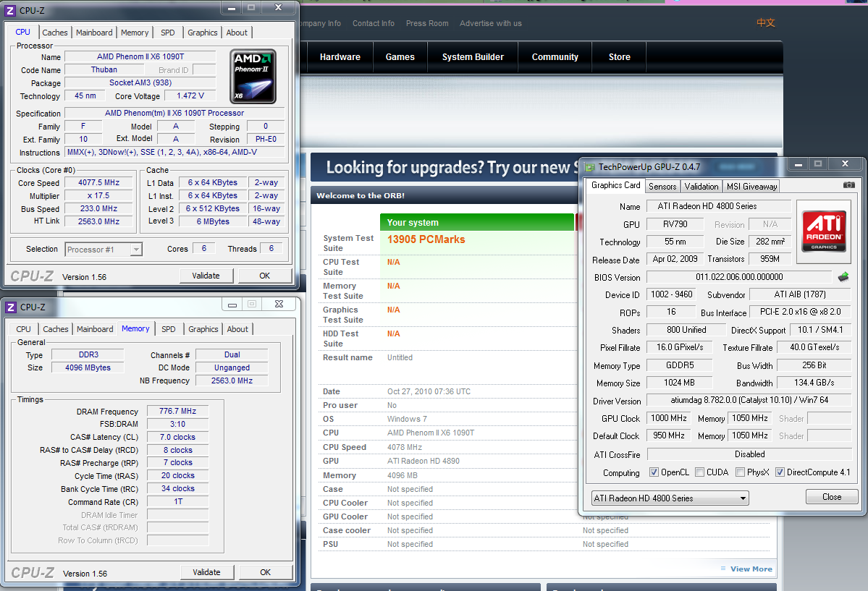
Task: Click the CPU-Z title bar icon of Memory window
Action: tap(11, 307)
